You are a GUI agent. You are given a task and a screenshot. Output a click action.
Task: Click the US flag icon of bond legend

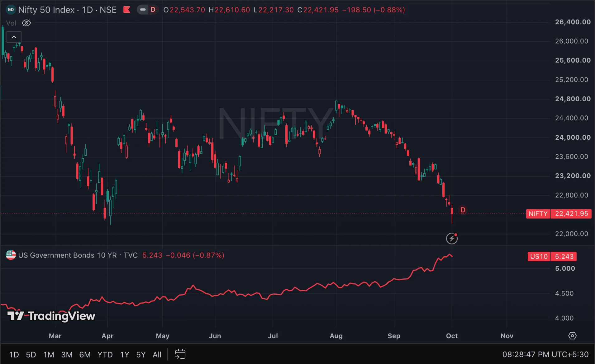pos(11,255)
